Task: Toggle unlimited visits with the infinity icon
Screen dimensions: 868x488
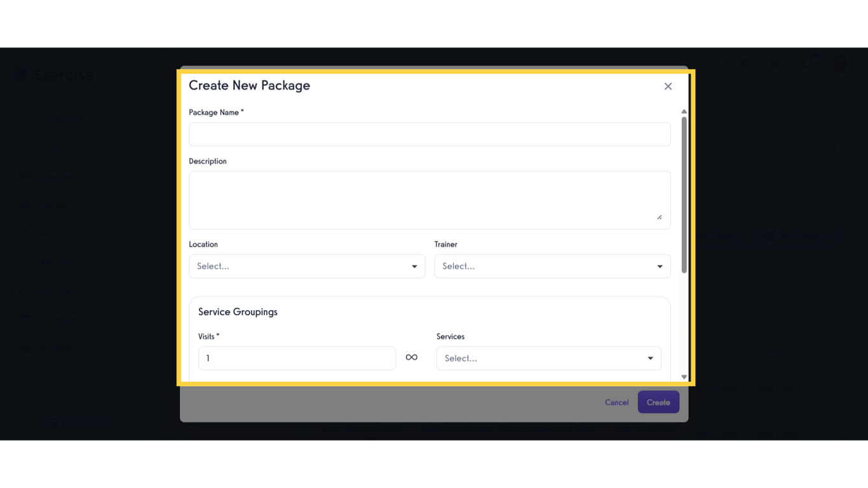Action: 411,357
